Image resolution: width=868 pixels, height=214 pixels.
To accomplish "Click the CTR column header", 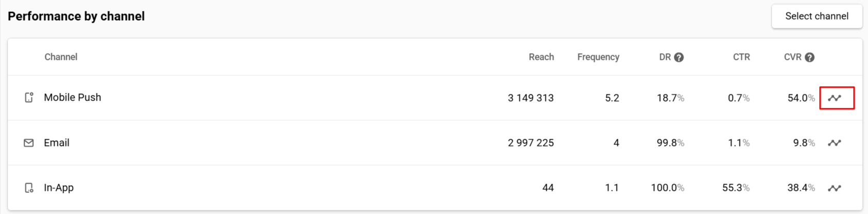I will click(741, 57).
